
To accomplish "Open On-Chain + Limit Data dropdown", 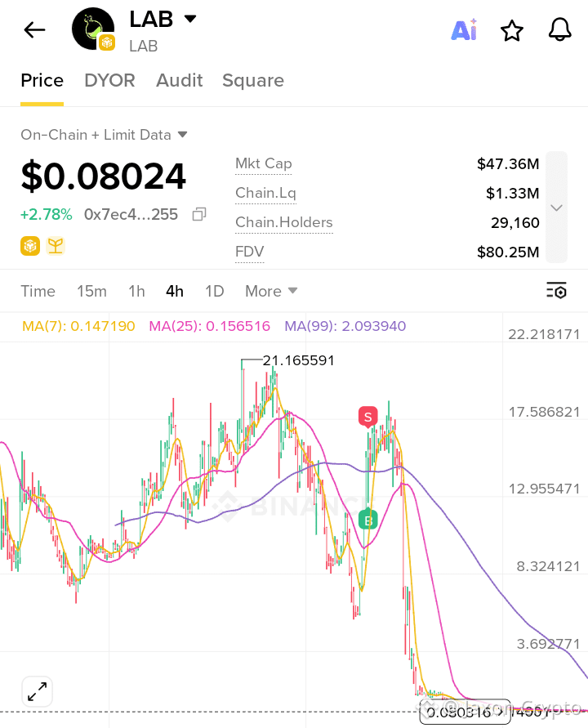I will (x=104, y=135).
